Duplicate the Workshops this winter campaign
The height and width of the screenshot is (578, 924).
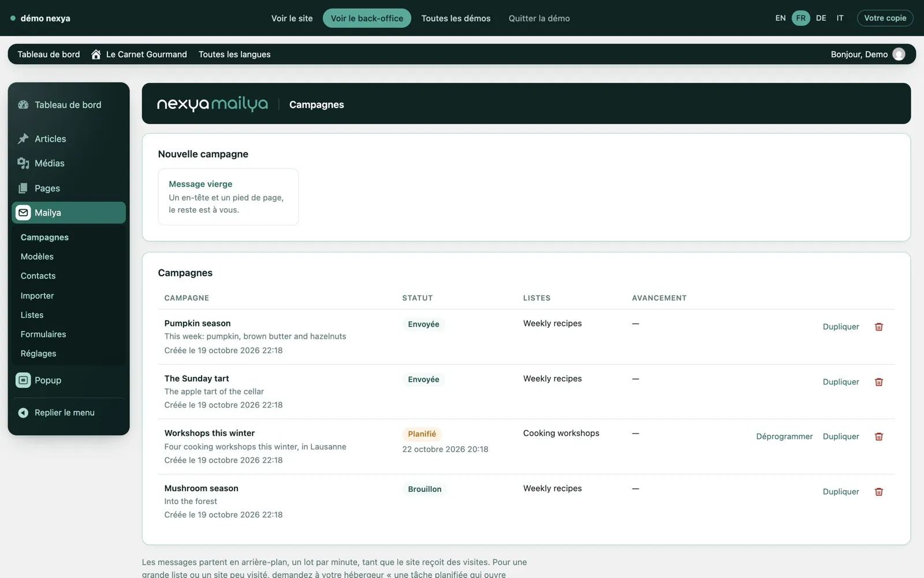(x=841, y=436)
